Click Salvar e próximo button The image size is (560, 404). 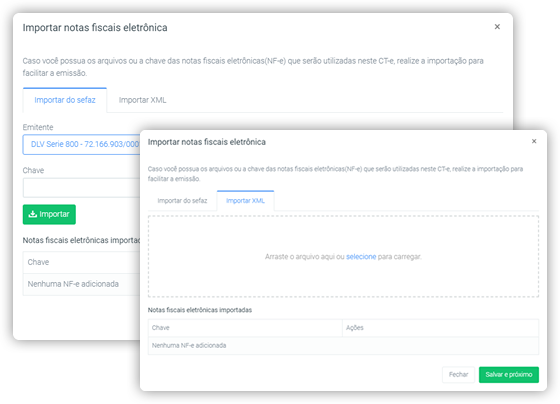tap(509, 374)
